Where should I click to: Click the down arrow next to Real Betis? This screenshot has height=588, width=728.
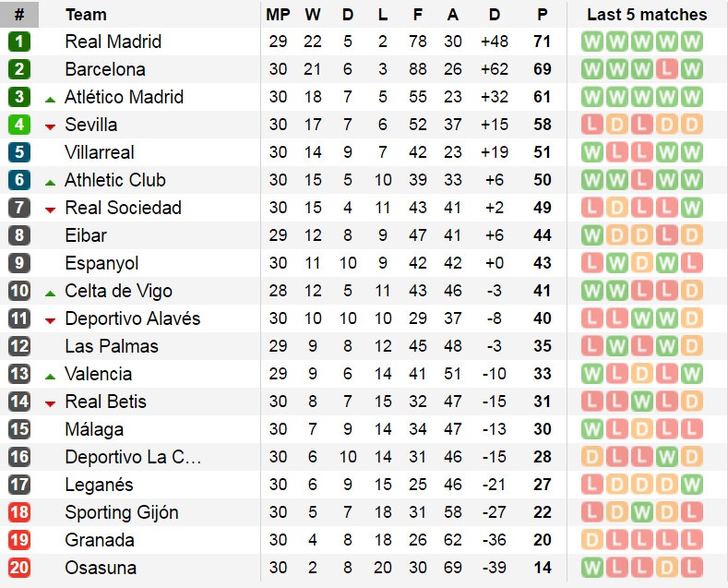[50, 403]
